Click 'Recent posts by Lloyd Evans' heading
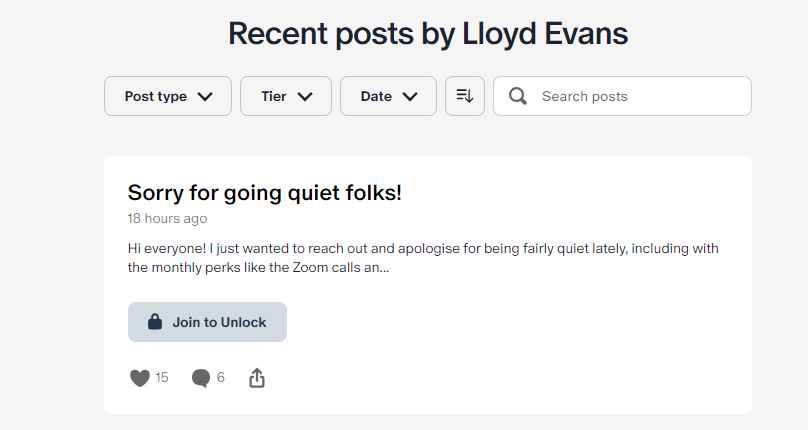The image size is (808, 430). click(x=428, y=34)
